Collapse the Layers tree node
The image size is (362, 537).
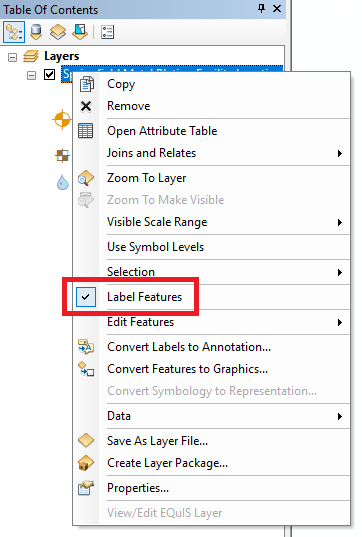pyautogui.click(x=12, y=57)
